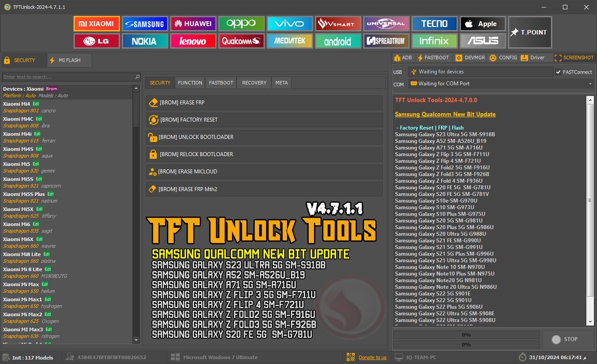
Task: Choose the NOKIA brand tile
Action: pyautogui.click(x=144, y=41)
